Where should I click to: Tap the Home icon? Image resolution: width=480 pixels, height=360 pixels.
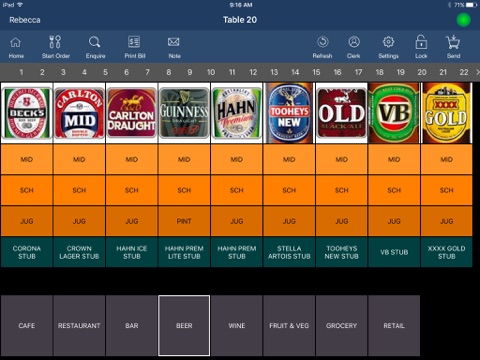pos(16,42)
